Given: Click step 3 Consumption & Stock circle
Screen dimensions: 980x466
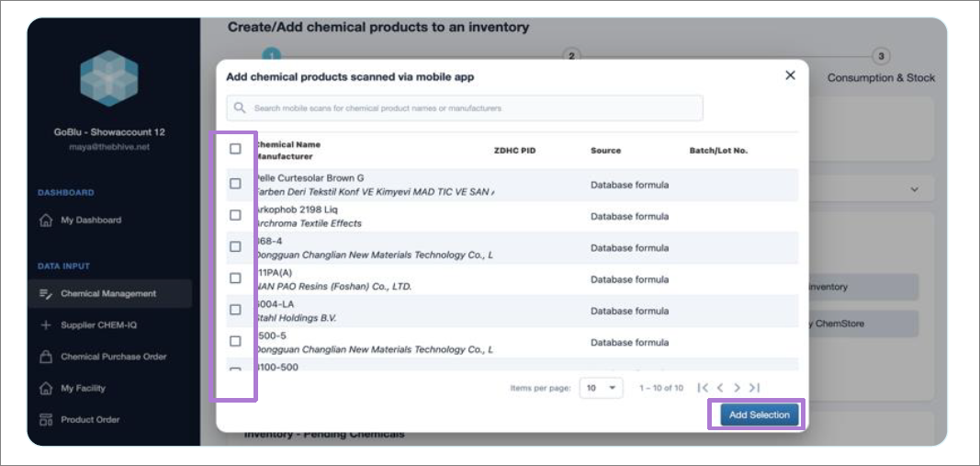Looking at the screenshot, I should click(x=881, y=56).
